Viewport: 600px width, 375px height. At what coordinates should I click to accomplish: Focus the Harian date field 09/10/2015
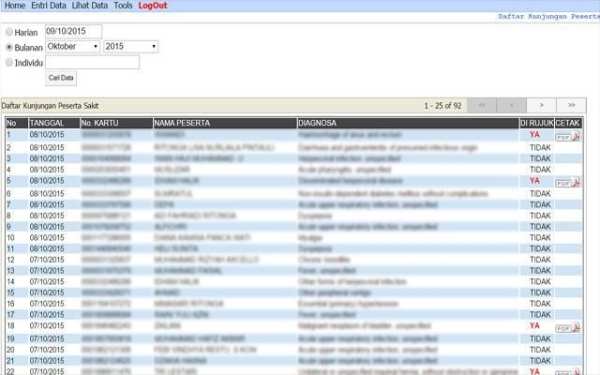click(73, 31)
